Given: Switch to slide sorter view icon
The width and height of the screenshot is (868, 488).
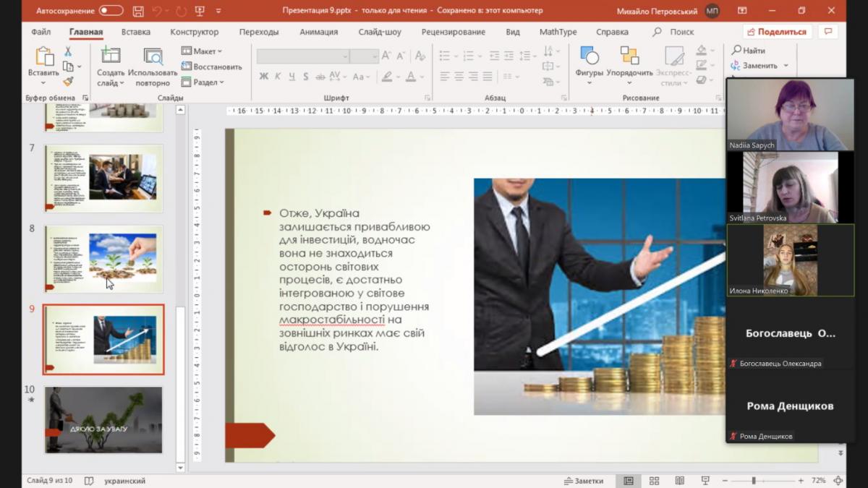Looking at the screenshot, I should coord(654,481).
